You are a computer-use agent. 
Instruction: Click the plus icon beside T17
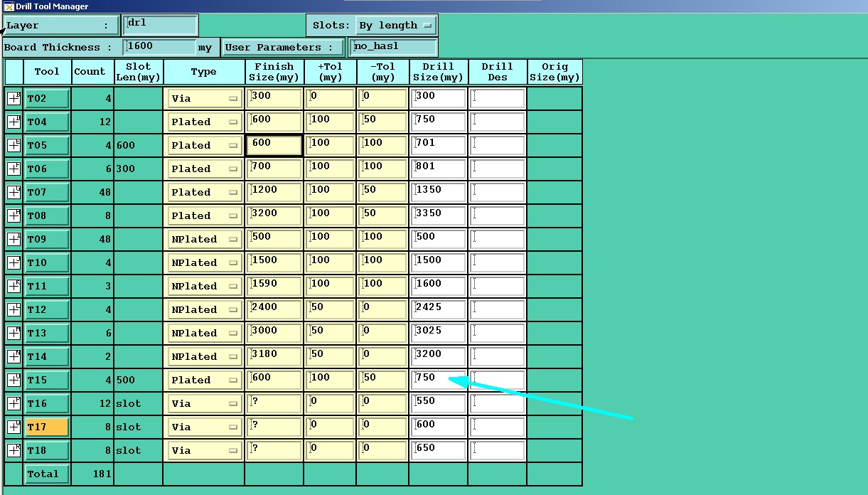tap(14, 427)
